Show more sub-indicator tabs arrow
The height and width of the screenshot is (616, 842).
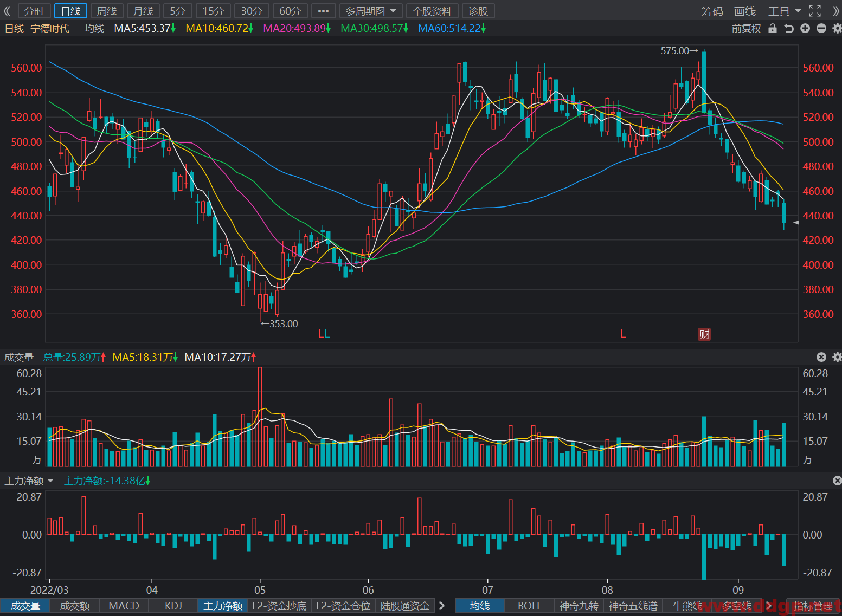(442, 606)
